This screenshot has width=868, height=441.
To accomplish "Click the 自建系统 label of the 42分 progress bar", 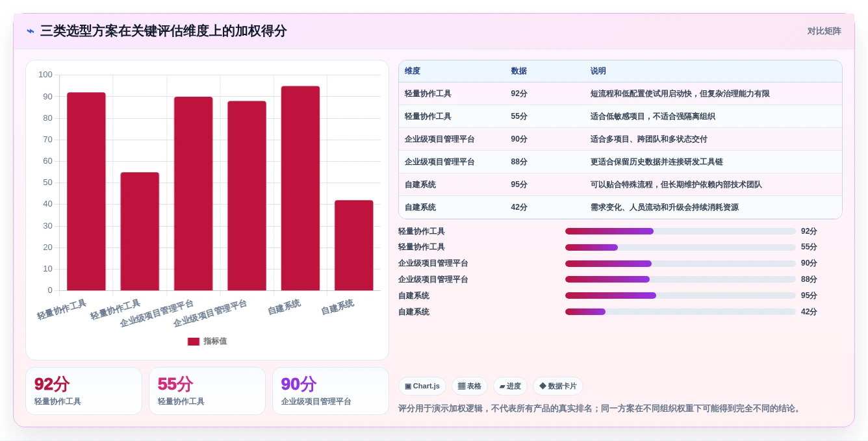I will [x=414, y=312].
